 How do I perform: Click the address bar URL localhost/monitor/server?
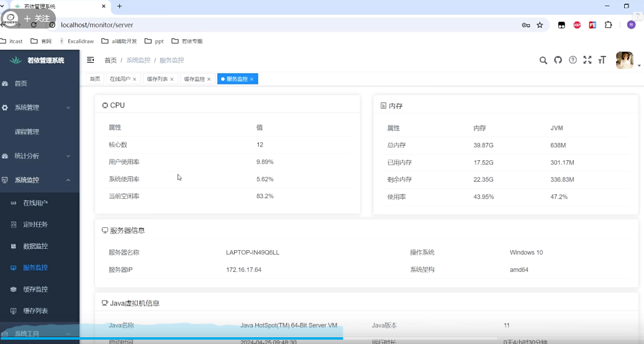coord(97,25)
